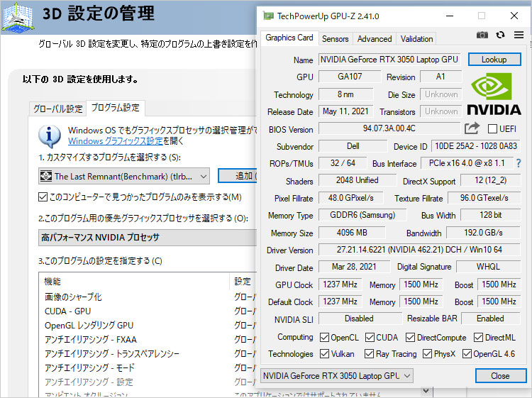
Task: Switch to the Graphics Card tab
Action: (x=289, y=38)
